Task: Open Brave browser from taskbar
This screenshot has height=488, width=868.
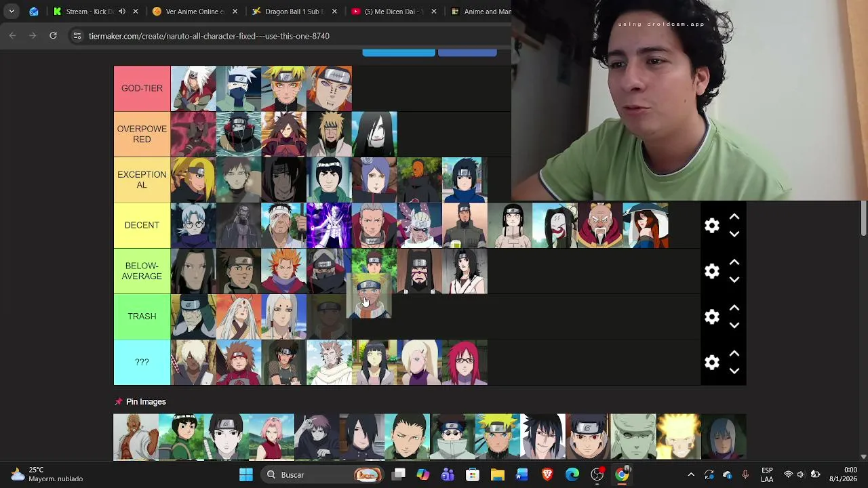Action: click(x=547, y=475)
